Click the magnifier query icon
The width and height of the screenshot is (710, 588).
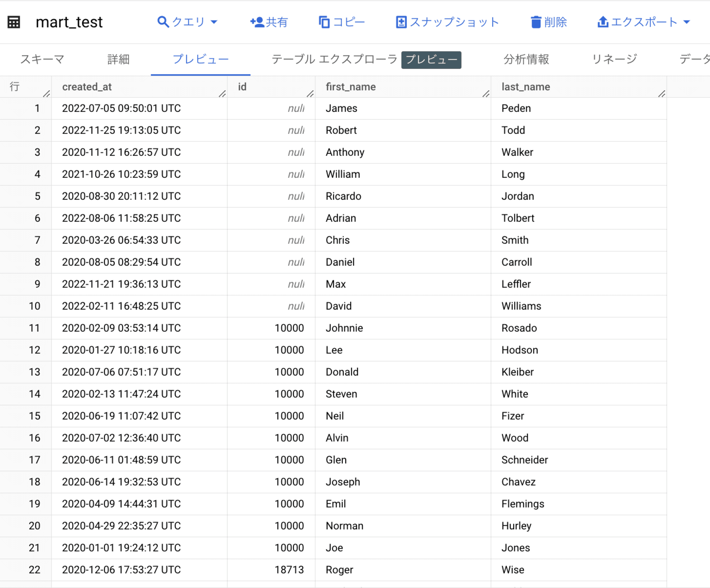[163, 22]
